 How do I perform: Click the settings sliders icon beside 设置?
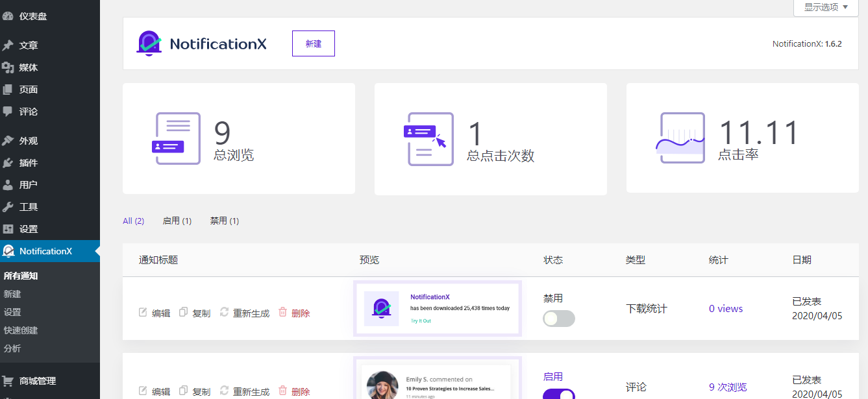8,229
